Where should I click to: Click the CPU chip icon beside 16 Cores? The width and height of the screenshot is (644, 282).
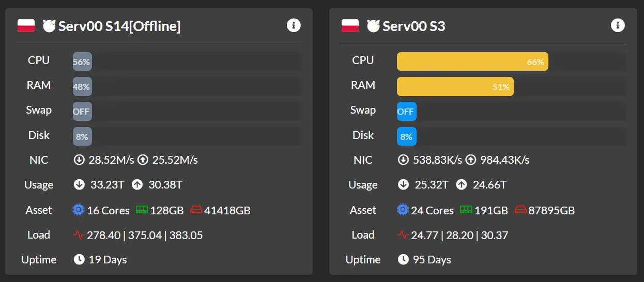click(x=78, y=210)
